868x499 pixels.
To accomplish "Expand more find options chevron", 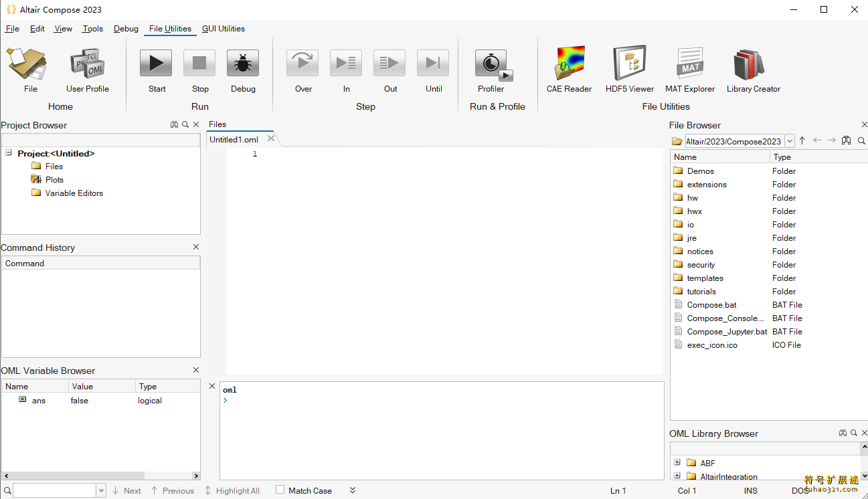I will pos(353,490).
